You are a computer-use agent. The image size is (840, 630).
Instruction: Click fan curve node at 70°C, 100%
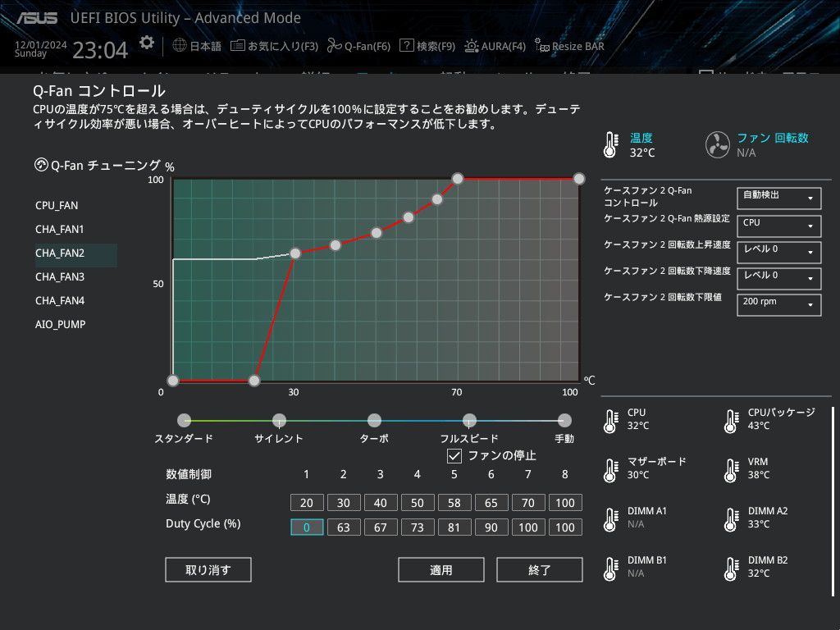tap(458, 178)
